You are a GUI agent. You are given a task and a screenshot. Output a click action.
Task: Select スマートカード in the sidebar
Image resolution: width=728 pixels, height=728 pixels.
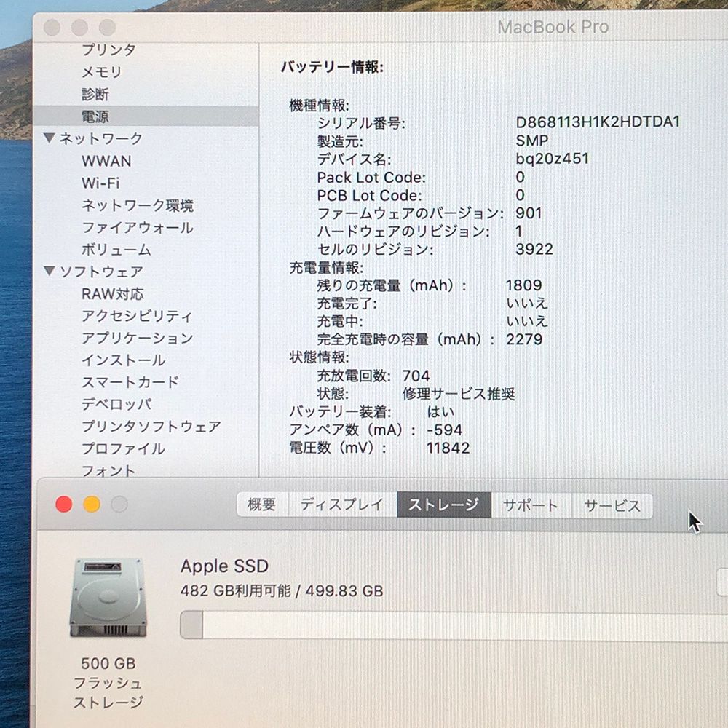click(130, 382)
